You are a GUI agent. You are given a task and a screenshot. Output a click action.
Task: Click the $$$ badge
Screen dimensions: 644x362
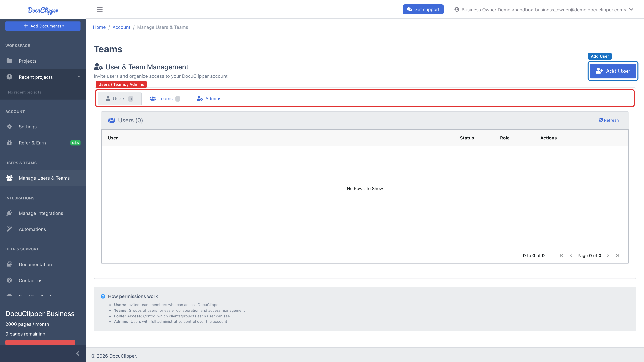coord(75,143)
